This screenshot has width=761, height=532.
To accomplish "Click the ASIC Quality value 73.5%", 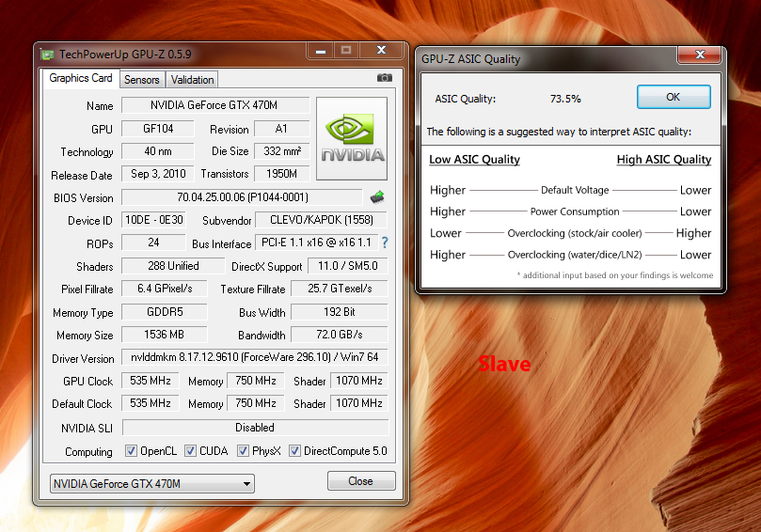I will point(565,99).
